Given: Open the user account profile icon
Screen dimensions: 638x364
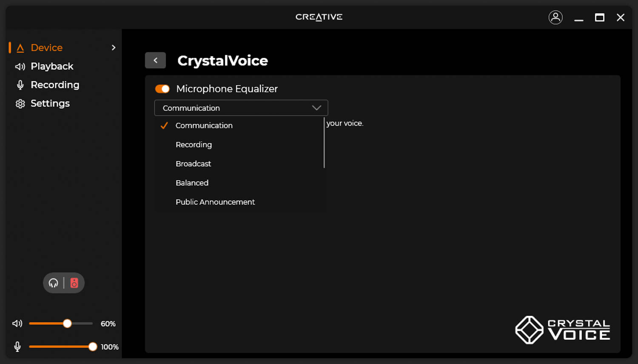Looking at the screenshot, I should tap(555, 17).
